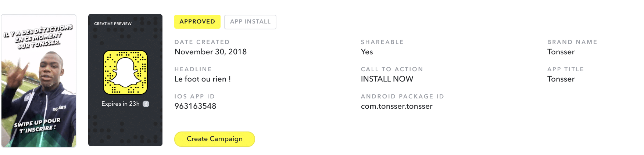644x155 pixels.
Task: Click the Tonsser value under Brand Name
Action: (561, 52)
